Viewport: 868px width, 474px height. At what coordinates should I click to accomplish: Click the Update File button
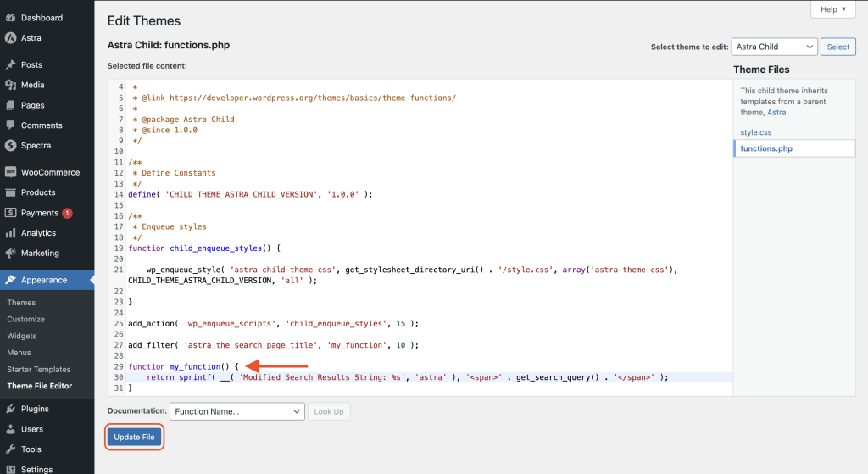[x=134, y=437]
